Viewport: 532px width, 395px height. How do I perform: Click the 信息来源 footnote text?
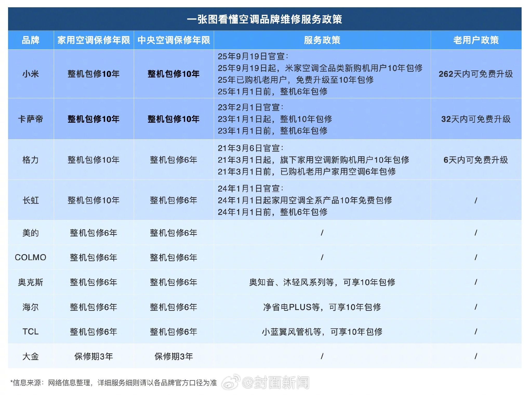[x=114, y=383]
